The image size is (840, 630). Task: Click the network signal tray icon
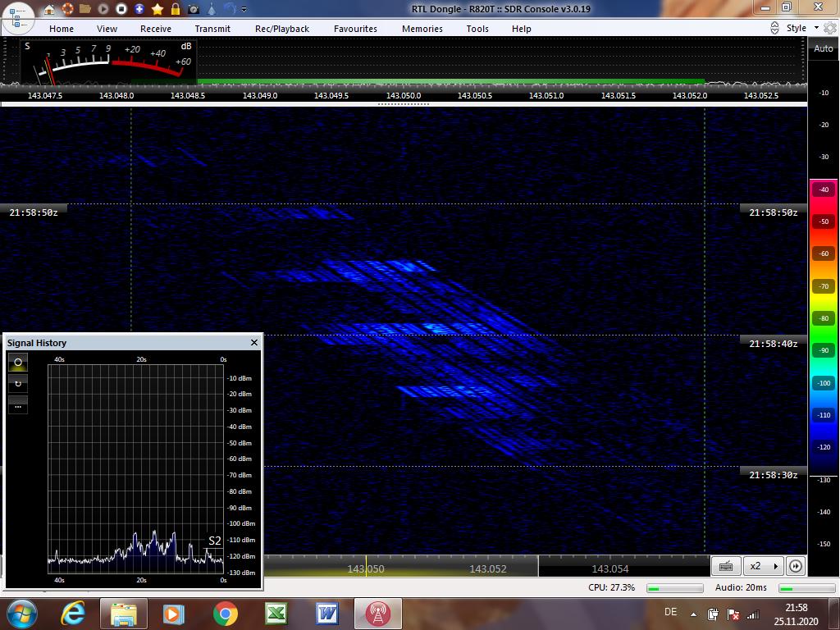753,614
